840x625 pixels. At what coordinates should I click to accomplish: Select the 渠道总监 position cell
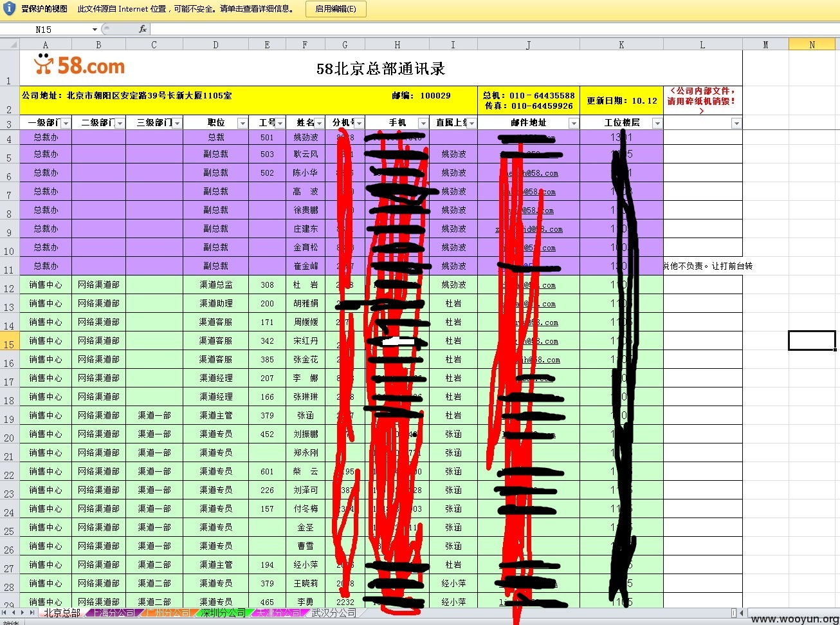coord(216,285)
